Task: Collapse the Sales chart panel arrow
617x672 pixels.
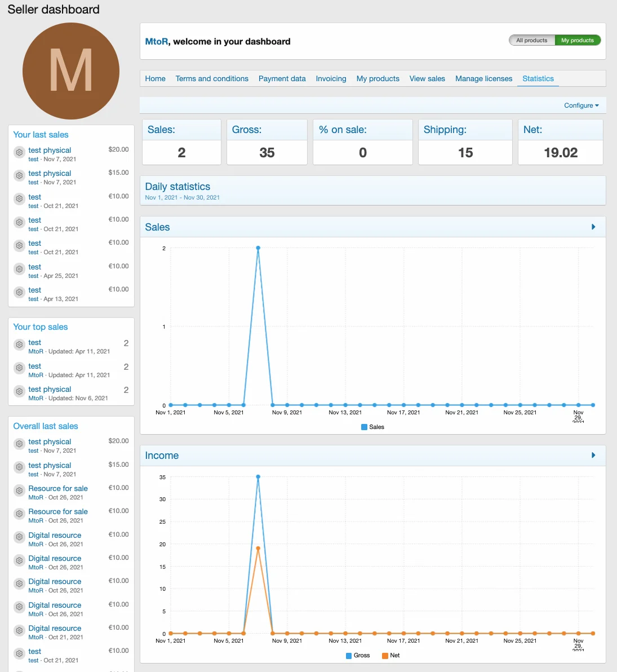Action: [x=593, y=227]
